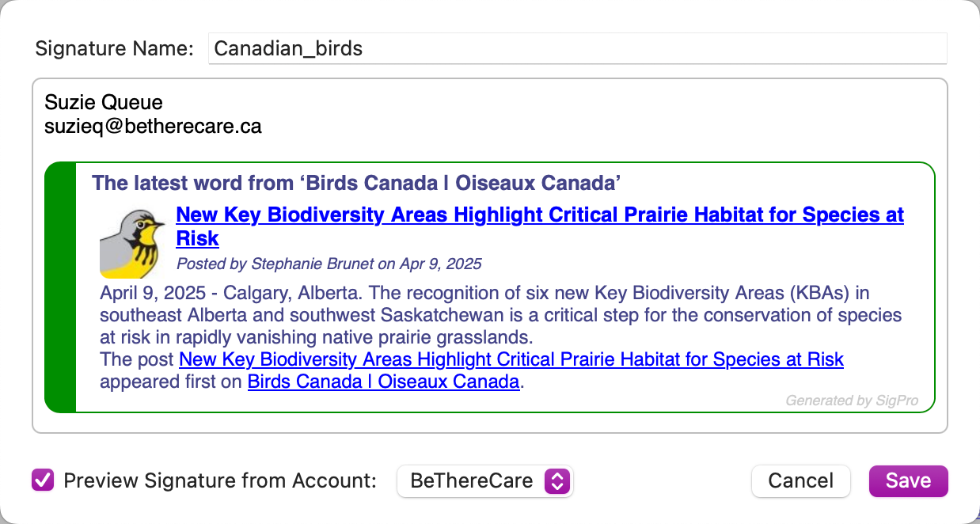Viewport: 980px width, 524px height.
Task: Click the 'Signature Name:' label
Action: 114,48
